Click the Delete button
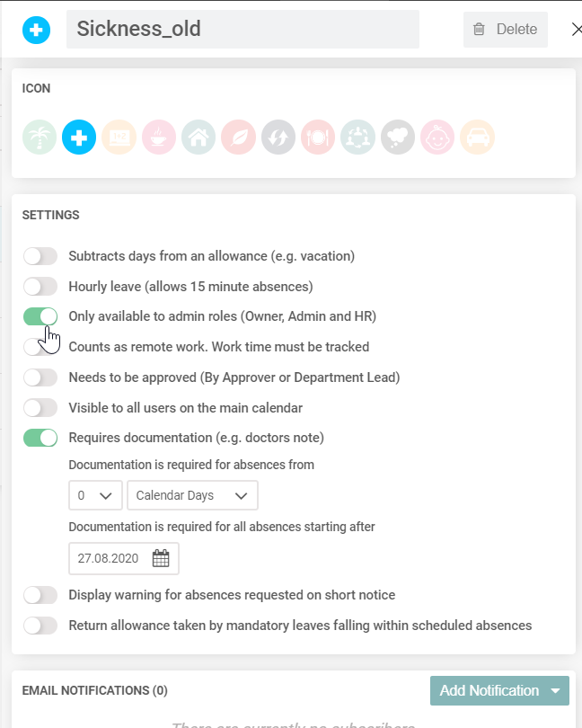582x728 pixels. point(505,30)
